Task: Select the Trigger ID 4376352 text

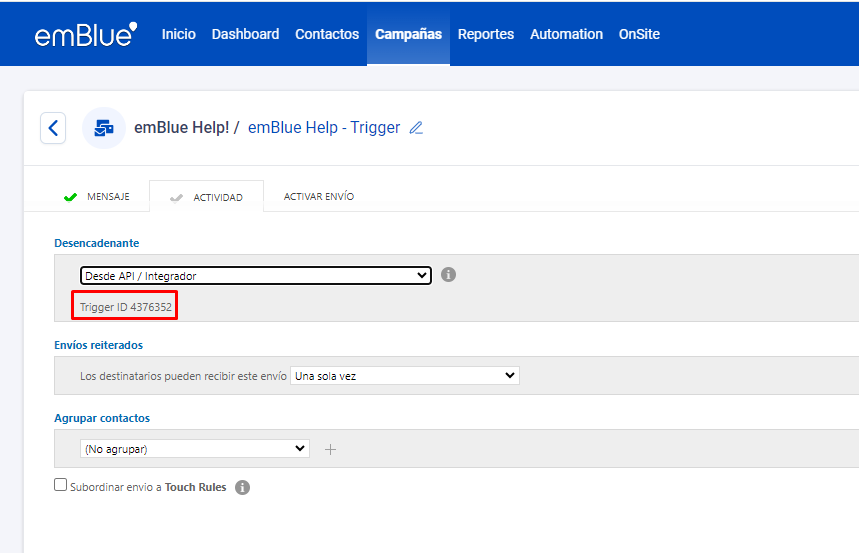Action: point(125,307)
